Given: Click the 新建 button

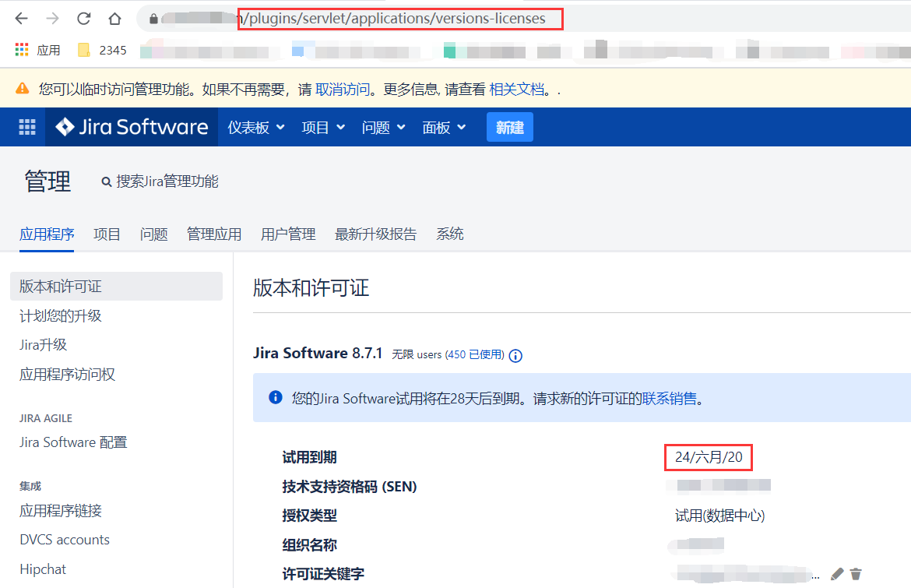Looking at the screenshot, I should pyautogui.click(x=509, y=127).
